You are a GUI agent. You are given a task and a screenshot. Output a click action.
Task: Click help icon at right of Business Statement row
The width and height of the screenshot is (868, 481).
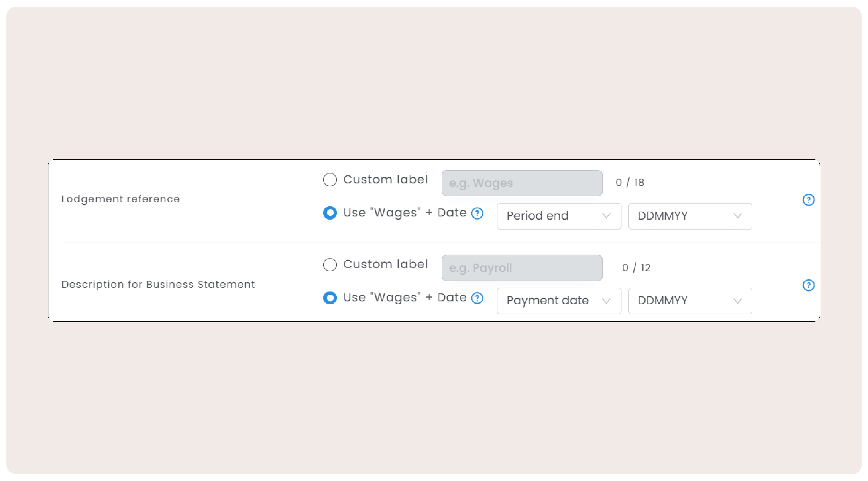[x=808, y=285]
